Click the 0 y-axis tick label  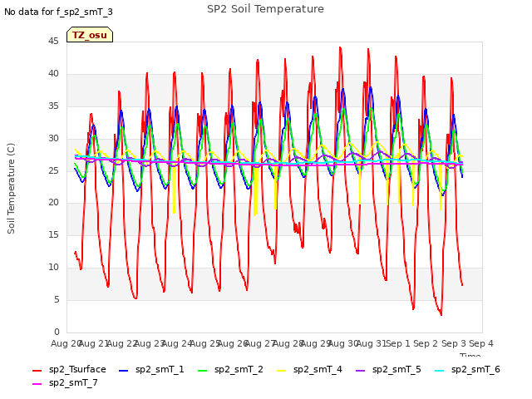tap(57, 332)
